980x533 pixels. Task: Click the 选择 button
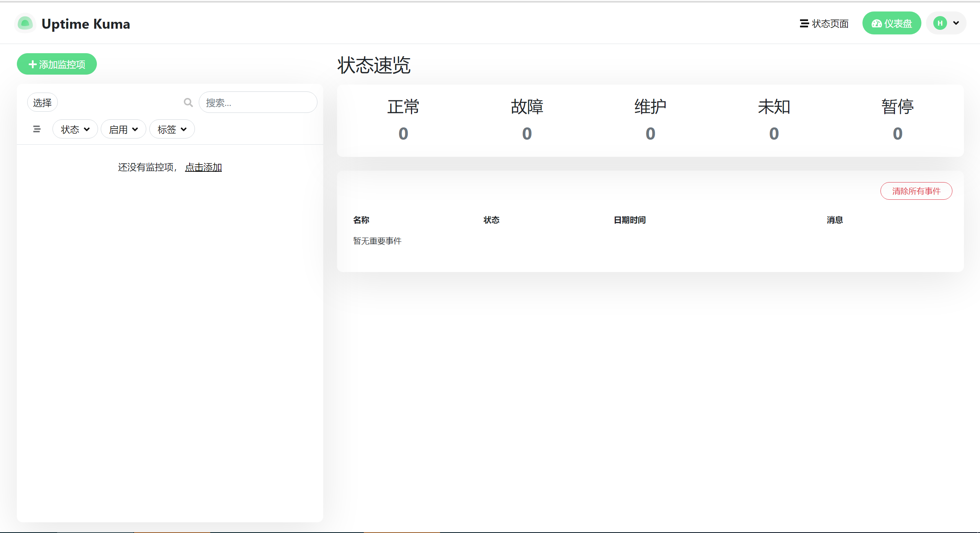(42, 102)
